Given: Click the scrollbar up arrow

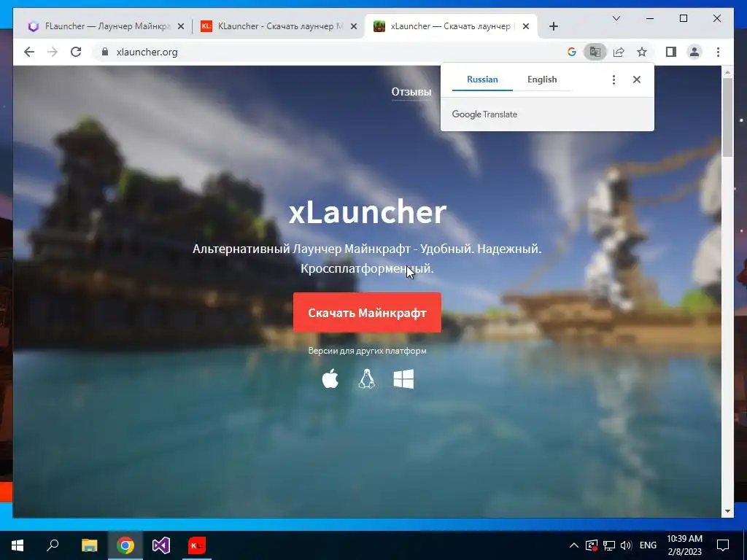Looking at the screenshot, I should (x=727, y=72).
